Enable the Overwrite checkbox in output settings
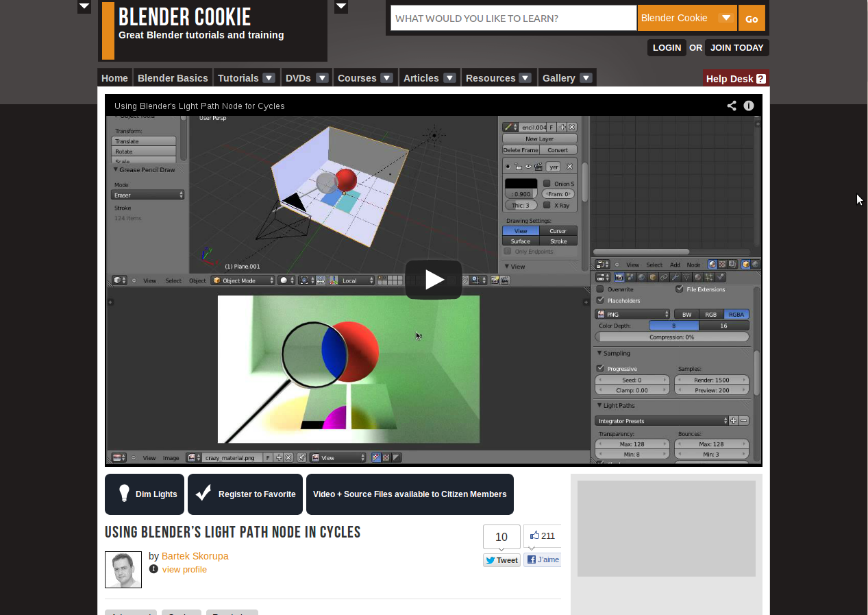This screenshot has width=868, height=615. [599, 289]
